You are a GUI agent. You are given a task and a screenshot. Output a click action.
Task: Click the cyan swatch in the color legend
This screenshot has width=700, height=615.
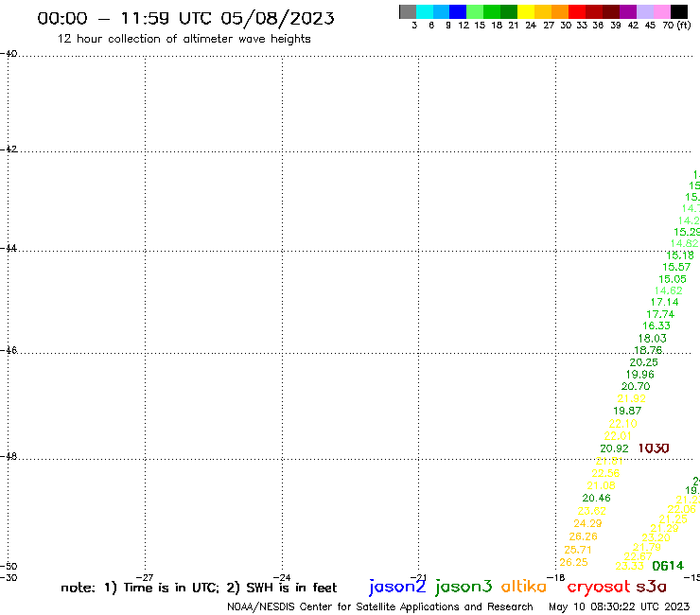coord(425,11)
